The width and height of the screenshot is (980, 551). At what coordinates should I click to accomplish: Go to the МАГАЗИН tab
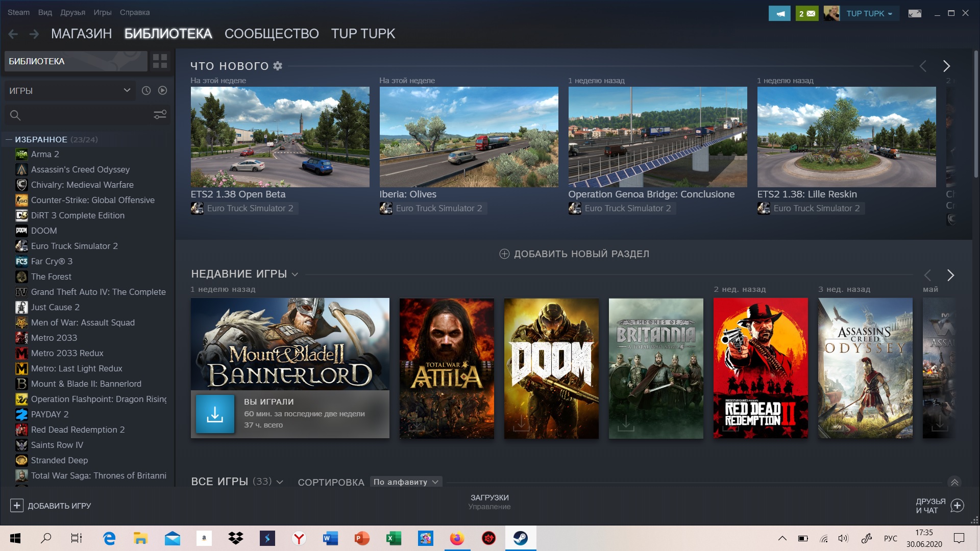click(81, 34)
